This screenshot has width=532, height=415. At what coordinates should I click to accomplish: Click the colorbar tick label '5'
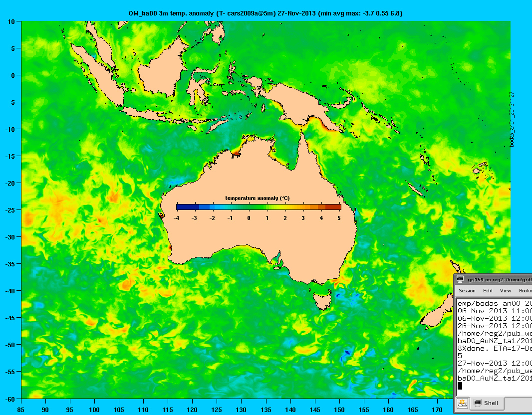pos(339,218)
